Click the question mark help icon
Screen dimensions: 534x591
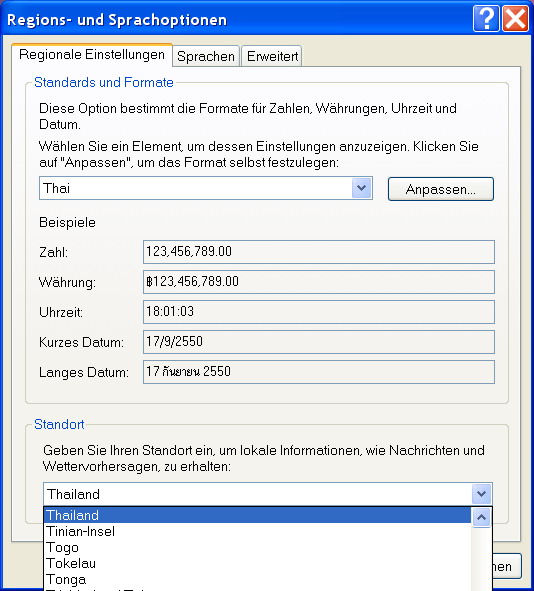pyautogui.click(x=486, y=18)
